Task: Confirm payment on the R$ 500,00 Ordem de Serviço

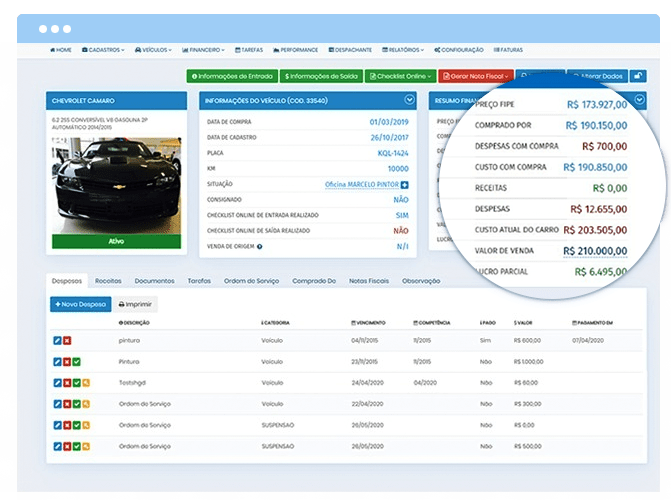Action: click(77, 446)
